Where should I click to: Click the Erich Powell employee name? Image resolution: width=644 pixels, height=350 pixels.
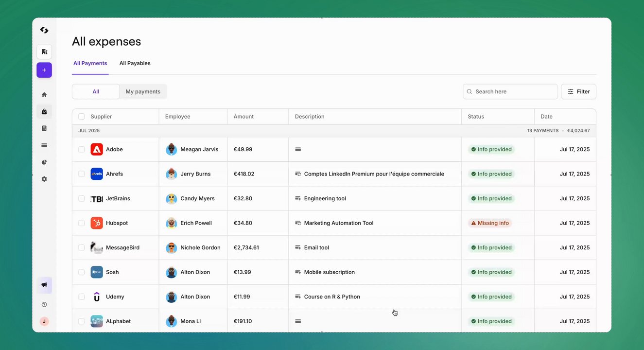point(196,223)
